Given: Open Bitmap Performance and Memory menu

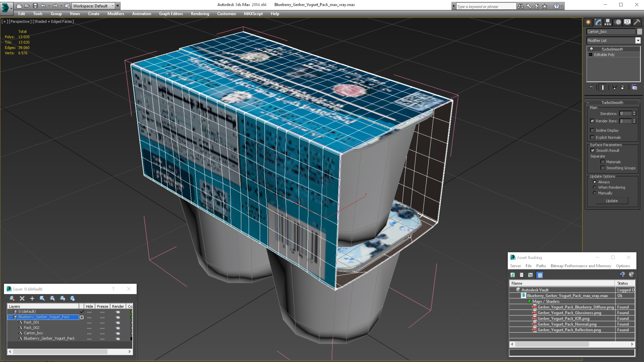Looking at the screenshot, I should [581, 266].
